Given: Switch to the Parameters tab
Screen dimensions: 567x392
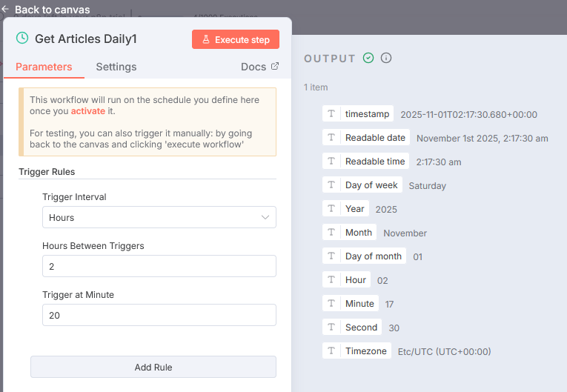Looking at the screenshot, I should coord(44,67).
